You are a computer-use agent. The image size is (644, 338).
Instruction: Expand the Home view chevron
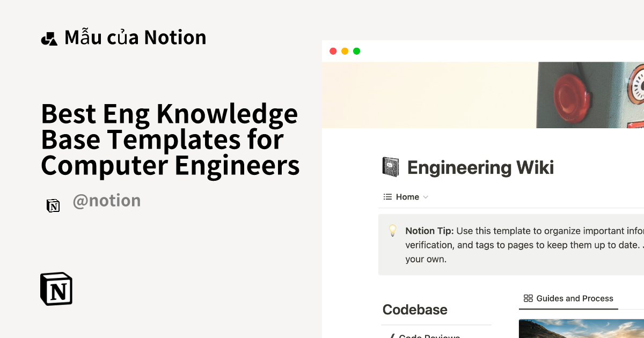(426, 197)
